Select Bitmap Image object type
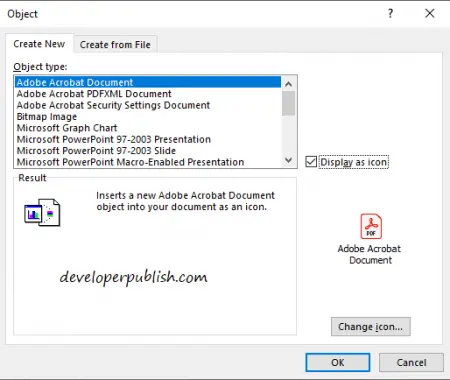 (x=148, y=116)
